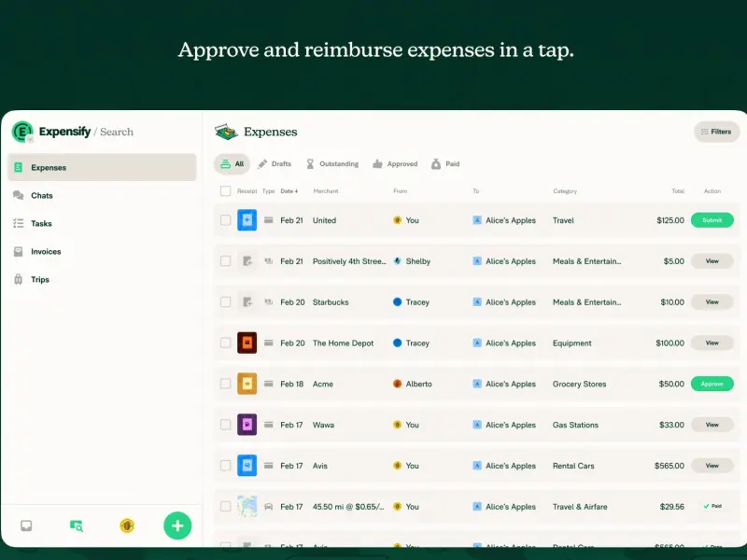Screen dimensions: 747x560
Task: Click the Chats speech bubble icon
Action: 18,195
